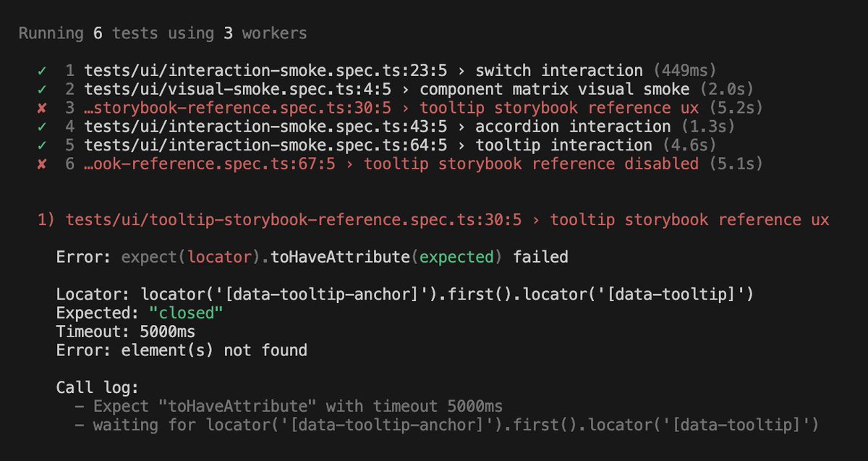Viewport: 868px width, 461px height.
Task: Click the checkmark beside component matrix visual smoke
Action: point(42,89)
